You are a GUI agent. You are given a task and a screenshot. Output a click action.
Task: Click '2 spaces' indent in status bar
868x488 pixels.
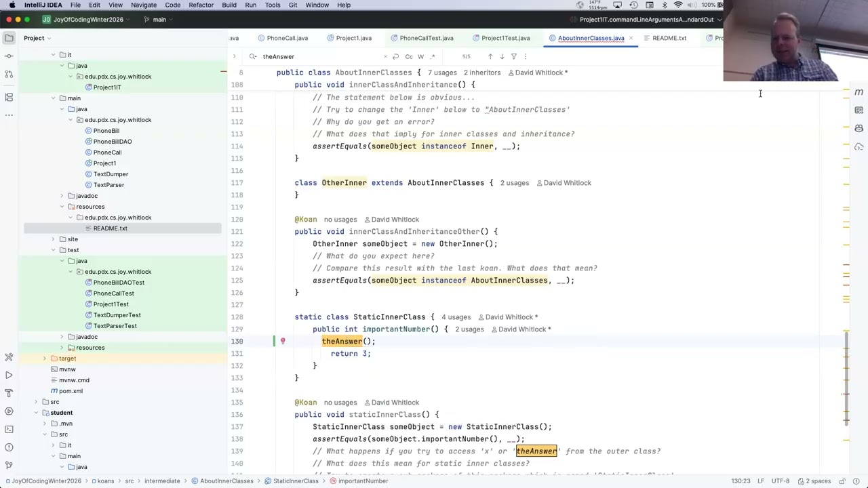814,481
